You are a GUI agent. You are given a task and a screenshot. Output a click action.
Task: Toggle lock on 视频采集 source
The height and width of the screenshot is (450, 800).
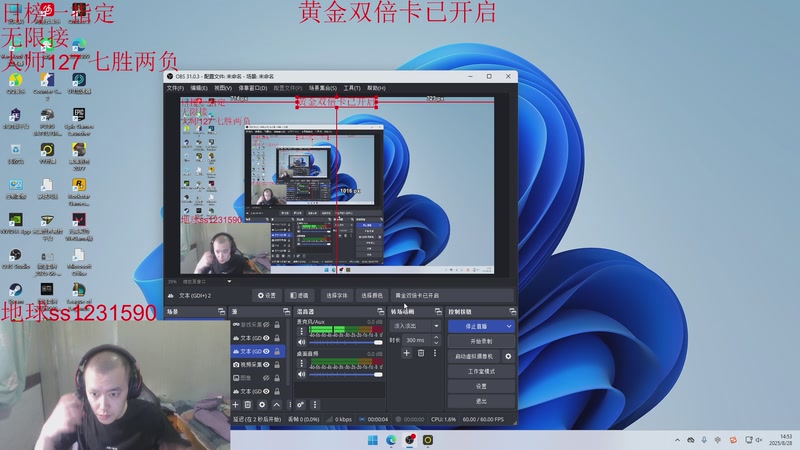coord(277,365)
